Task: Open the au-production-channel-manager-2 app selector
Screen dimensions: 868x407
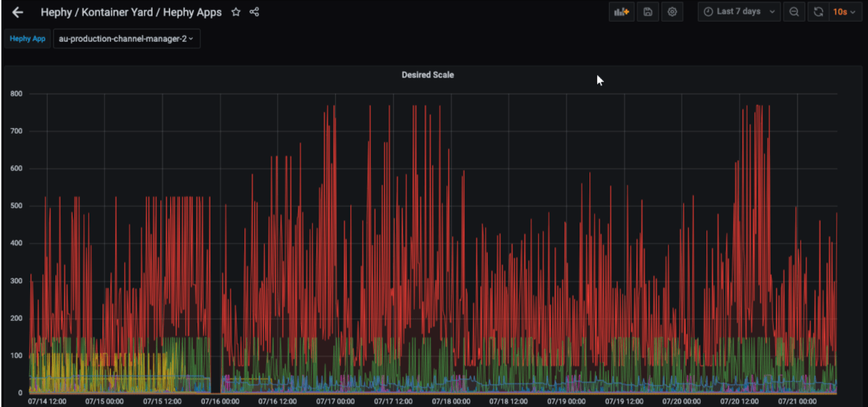Action: click(127, 39)
